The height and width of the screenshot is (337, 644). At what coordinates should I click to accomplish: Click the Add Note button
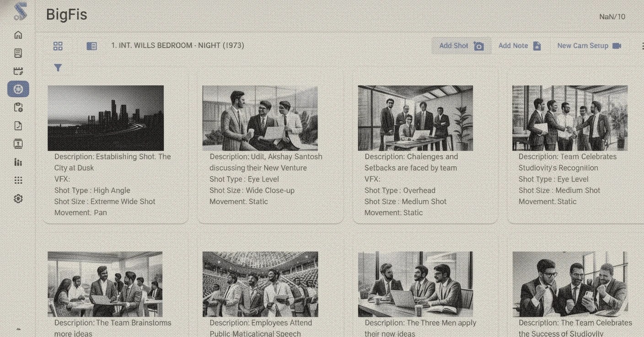519,45
